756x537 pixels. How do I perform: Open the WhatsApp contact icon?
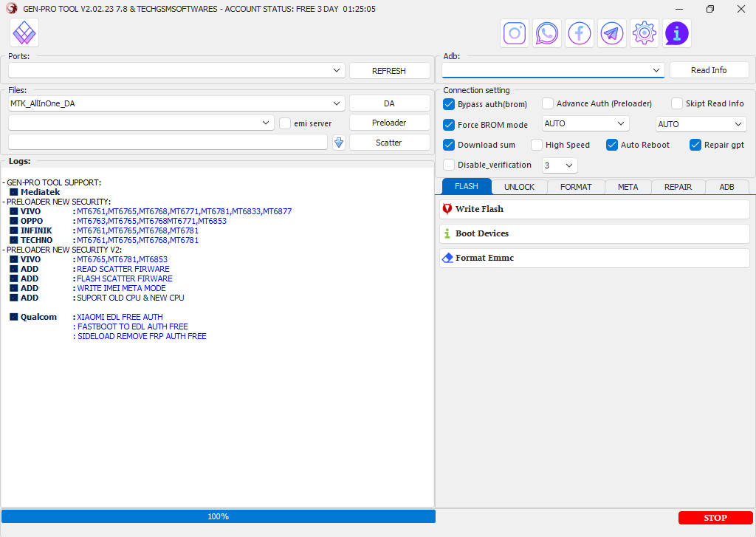547,33
